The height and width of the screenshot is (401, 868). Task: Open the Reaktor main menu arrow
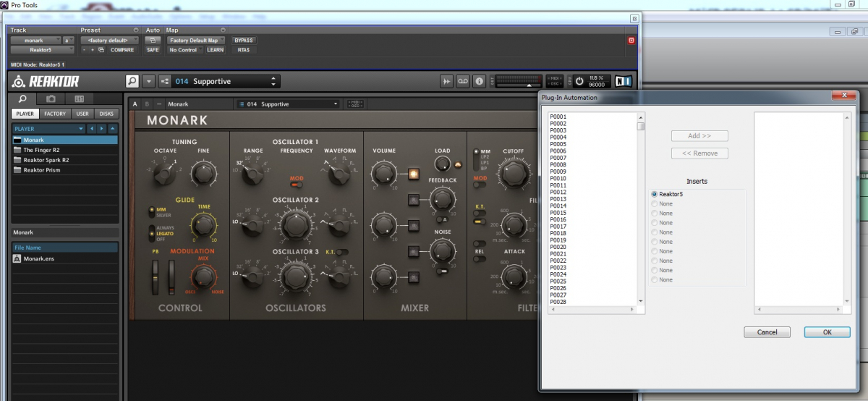(x=148, y=82)
